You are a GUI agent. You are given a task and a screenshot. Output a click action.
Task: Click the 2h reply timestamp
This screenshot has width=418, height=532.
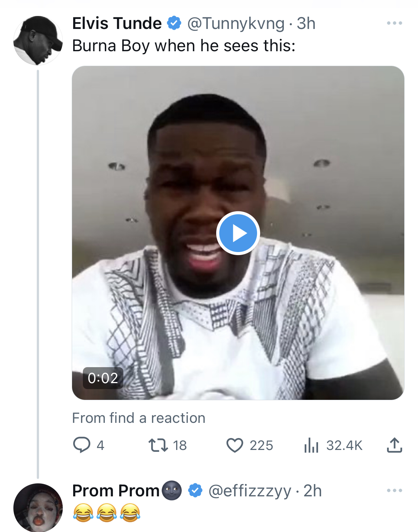coord(312,491)
